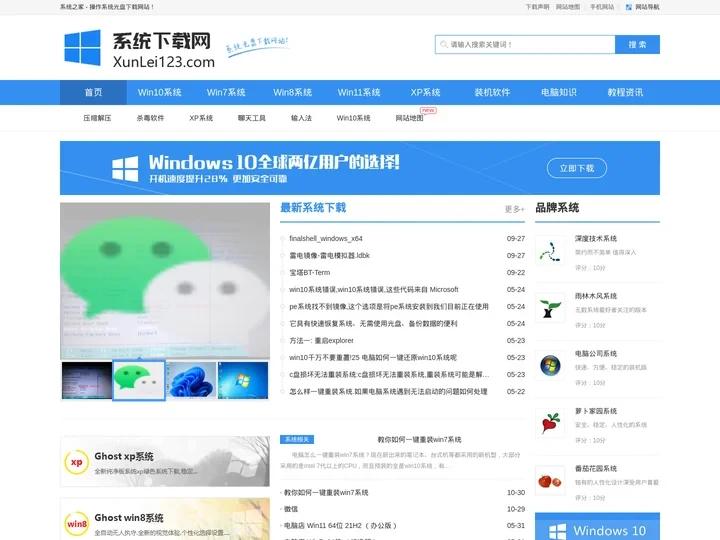
Task: Click 下载声明 in top bar
Action: 537,7
